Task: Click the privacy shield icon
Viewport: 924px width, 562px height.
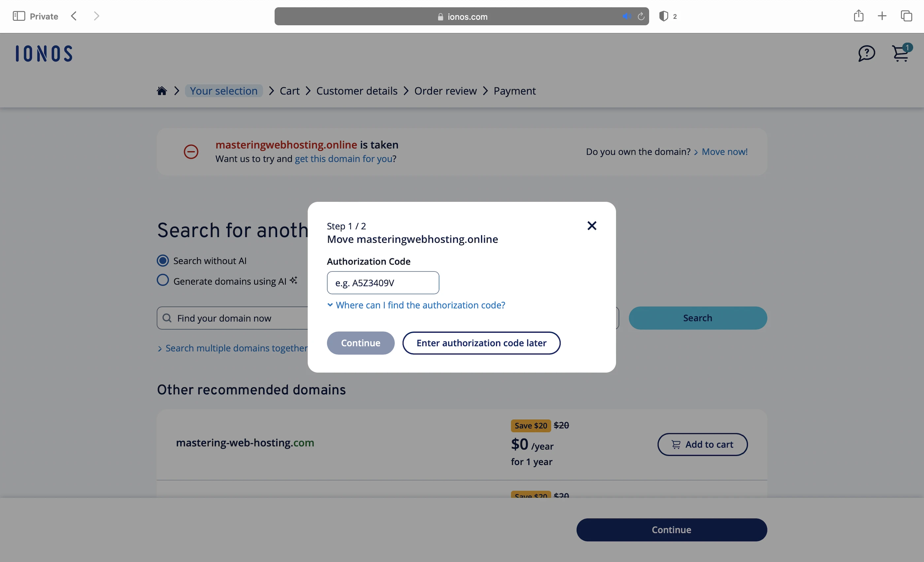Action: [x=663, y=16]
